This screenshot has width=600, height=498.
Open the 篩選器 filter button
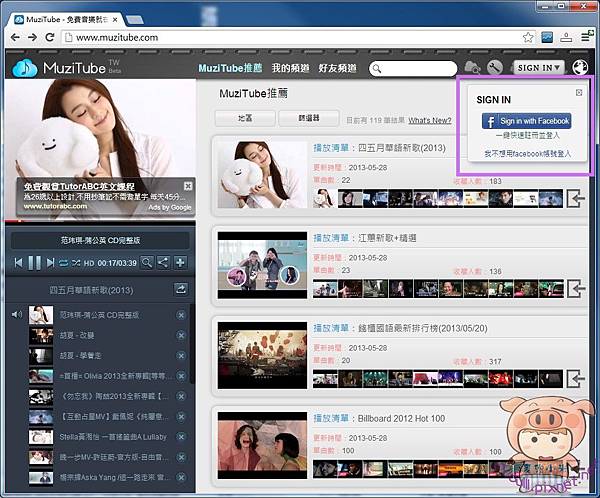click(309, 118)
